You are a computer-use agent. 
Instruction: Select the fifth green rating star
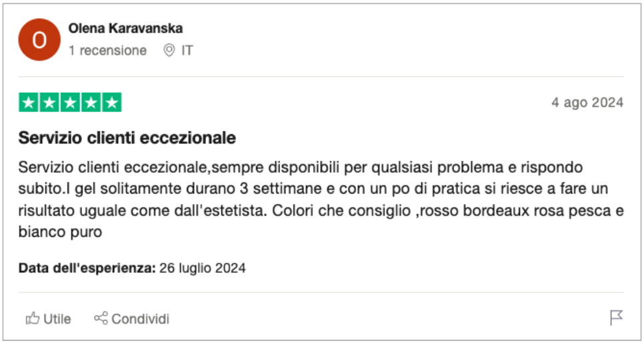112,102
